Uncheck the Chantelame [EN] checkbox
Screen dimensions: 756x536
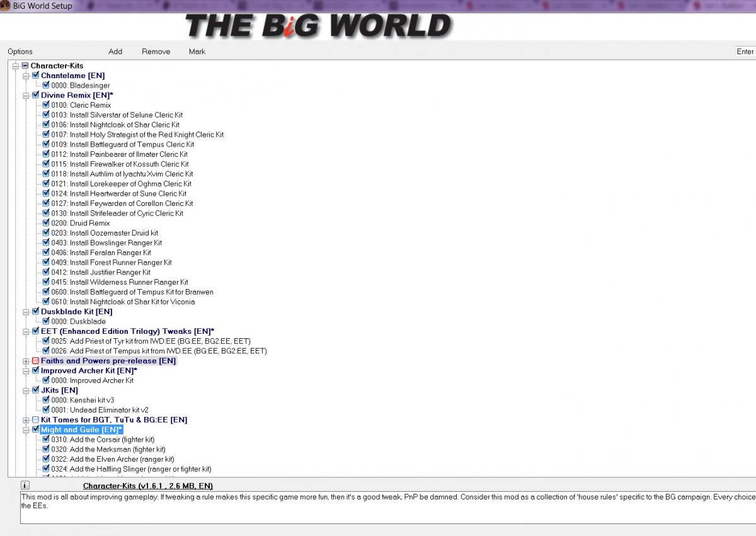[x=36, y=76]
